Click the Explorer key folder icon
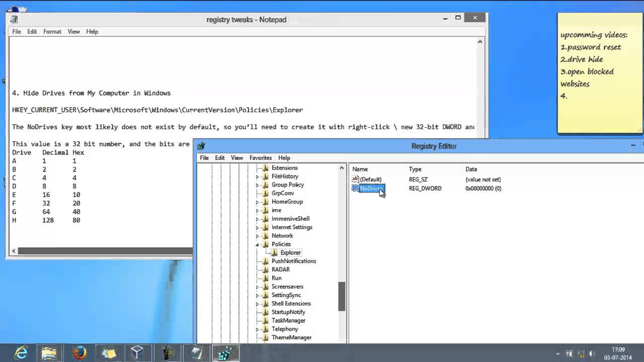The height and width of the screenshot is (362, 644). pos(275,252)
